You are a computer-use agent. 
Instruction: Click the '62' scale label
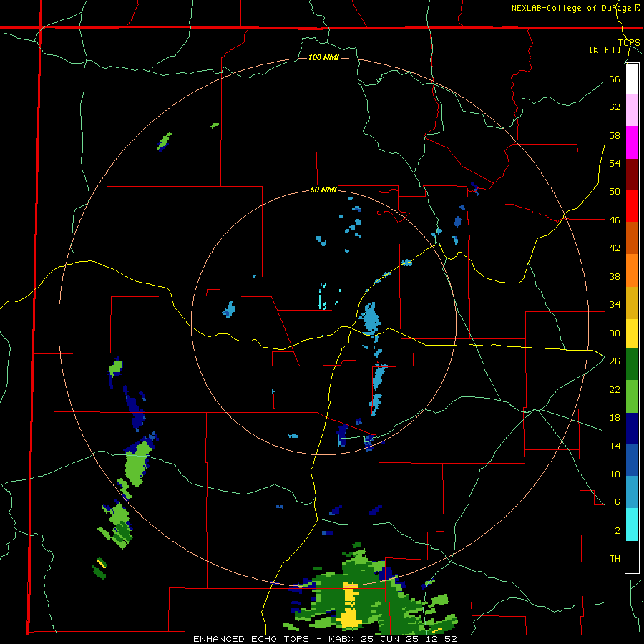(x=615, y=107)
